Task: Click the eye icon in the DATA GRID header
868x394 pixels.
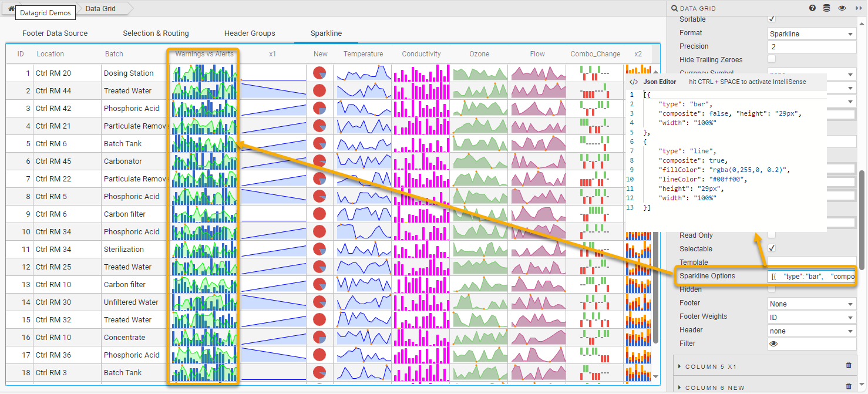Action: [842, 8]
